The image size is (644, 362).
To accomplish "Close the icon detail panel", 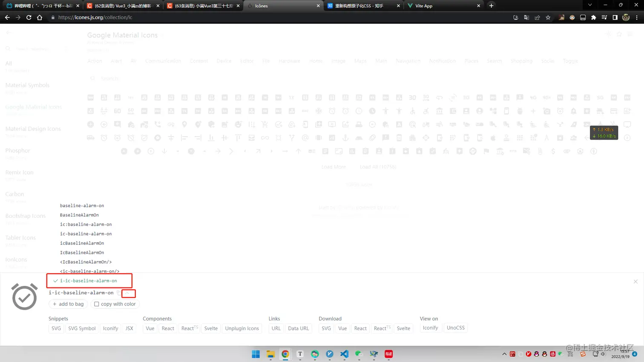I will coord(635,282).
